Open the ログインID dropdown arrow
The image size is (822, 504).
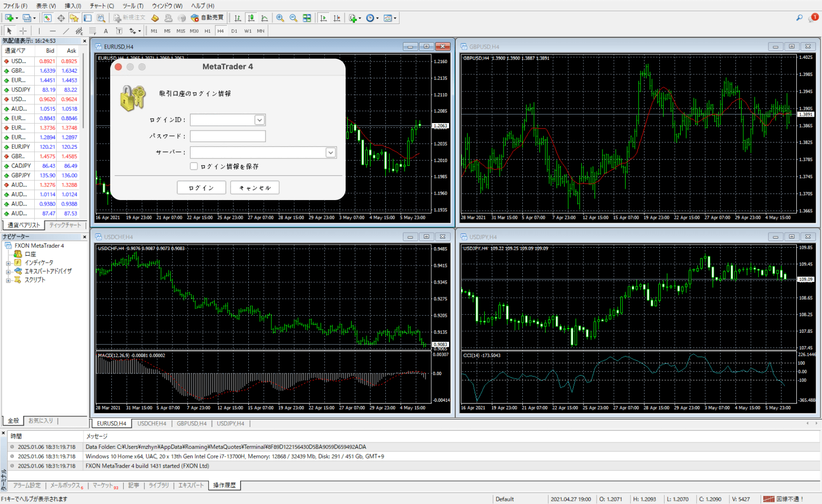[260, 120]
